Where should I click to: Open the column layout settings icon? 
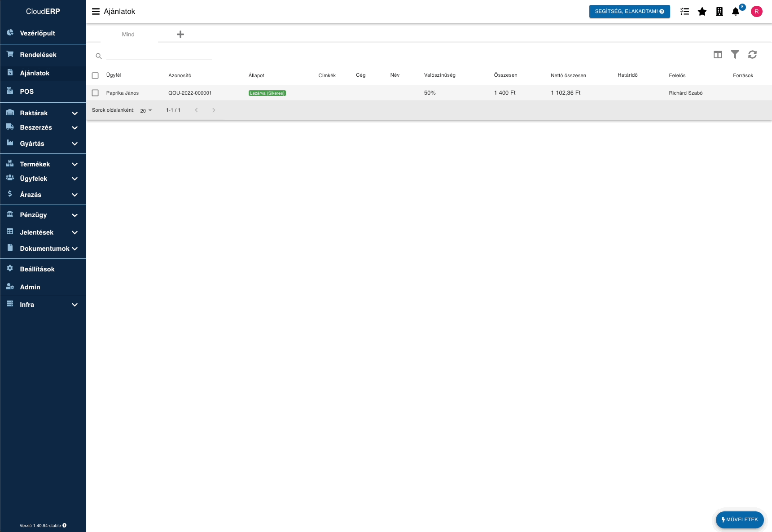pyautogui.click(x=718, y=55)
